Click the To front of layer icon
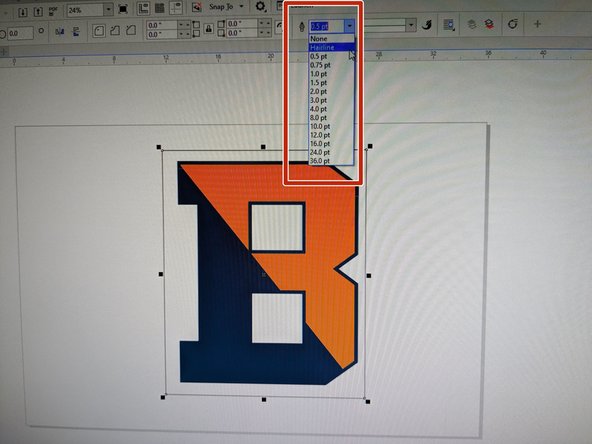The width and height of the screenshot is (592, 444). coord(471,25)
